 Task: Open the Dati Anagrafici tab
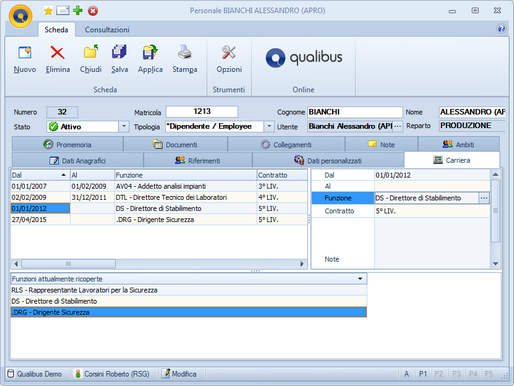pyautogui.click(x=78, y=161)
